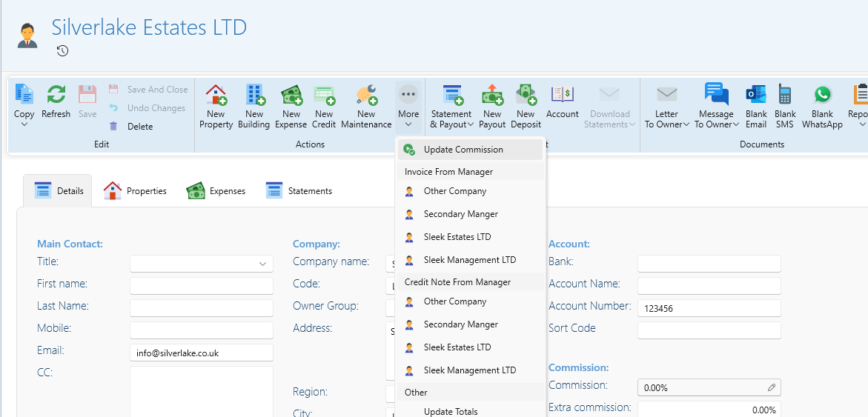This screenshot has width=868, height=417.
Task: Click into the Sort Code field
Action: pyautogui.click(x=709, y=330)
